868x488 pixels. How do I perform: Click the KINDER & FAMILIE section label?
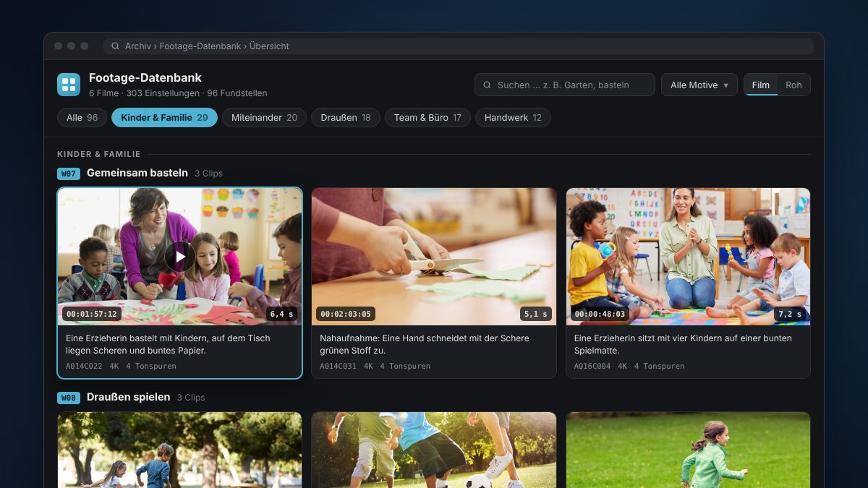tap(99, 154)
